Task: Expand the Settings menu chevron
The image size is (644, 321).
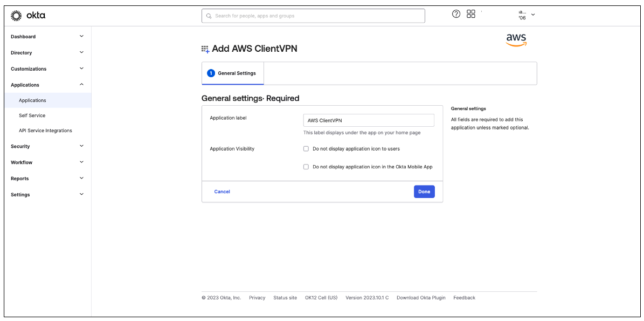Action: tap(81, 194)
